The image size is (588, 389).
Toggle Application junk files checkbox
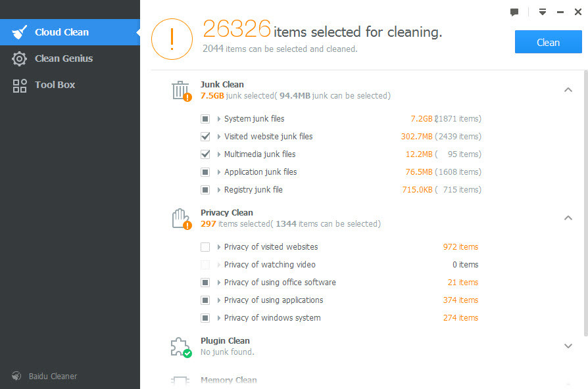point(205,172)
